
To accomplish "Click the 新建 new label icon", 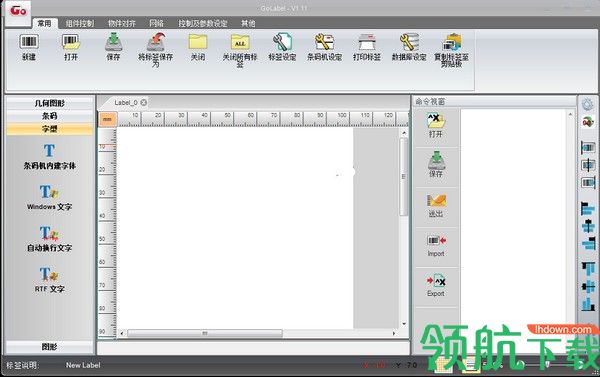I will (x=29, y=42).
